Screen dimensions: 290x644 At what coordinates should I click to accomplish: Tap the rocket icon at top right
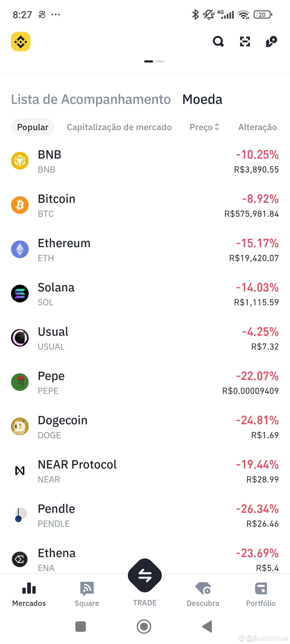click(x=271, y=42)
